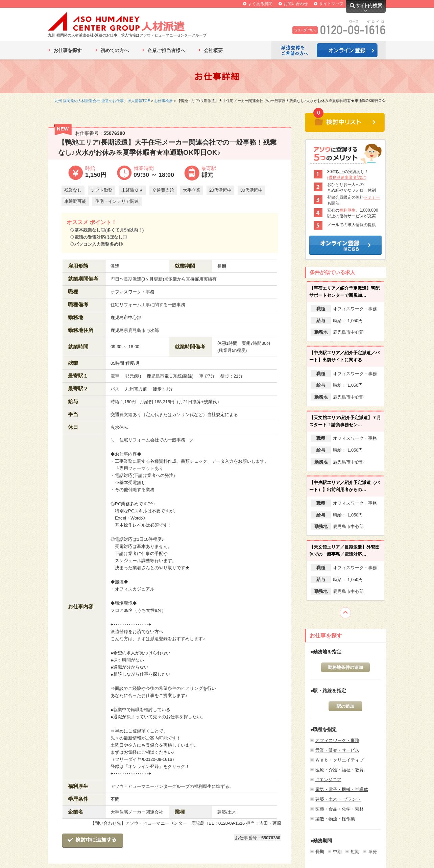Filter by 製造・物流・軽作業 job type
The width and height of the screenshot is (434, 868).
335,819
